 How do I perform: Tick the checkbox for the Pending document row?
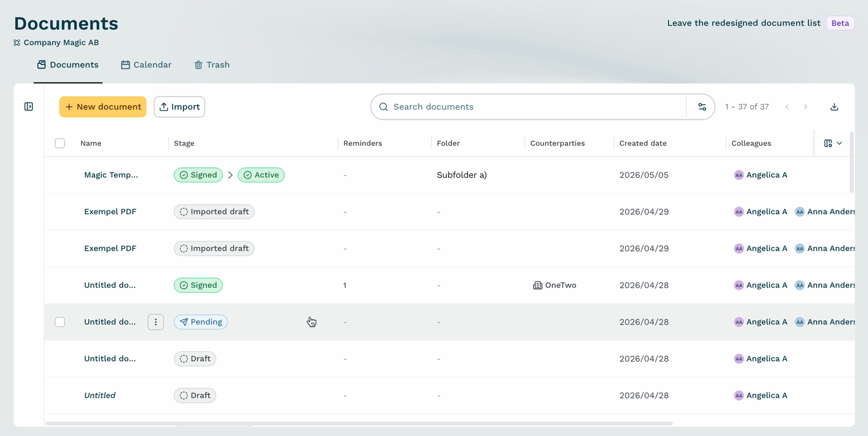click(60, 321)
